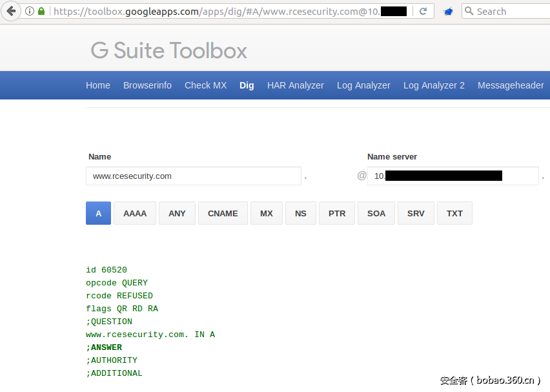Select the TXT record type button
This screenshot has height=392, width=550.
454,213
